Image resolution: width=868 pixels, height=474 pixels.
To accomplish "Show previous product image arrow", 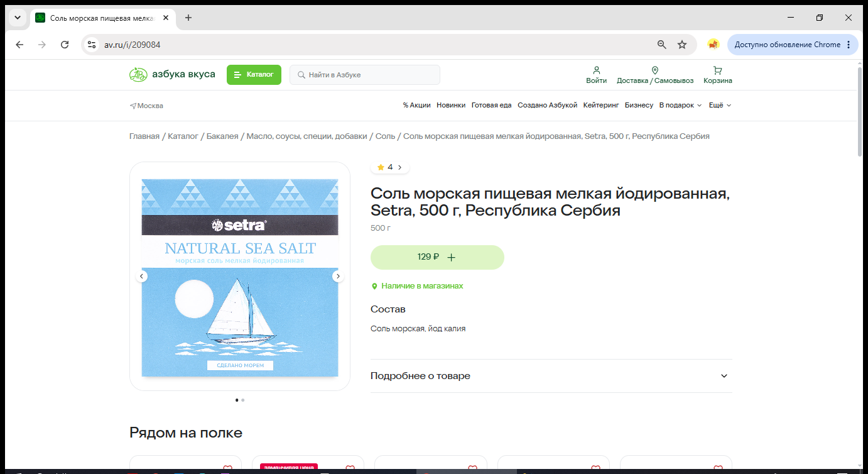I will [142, 276].
